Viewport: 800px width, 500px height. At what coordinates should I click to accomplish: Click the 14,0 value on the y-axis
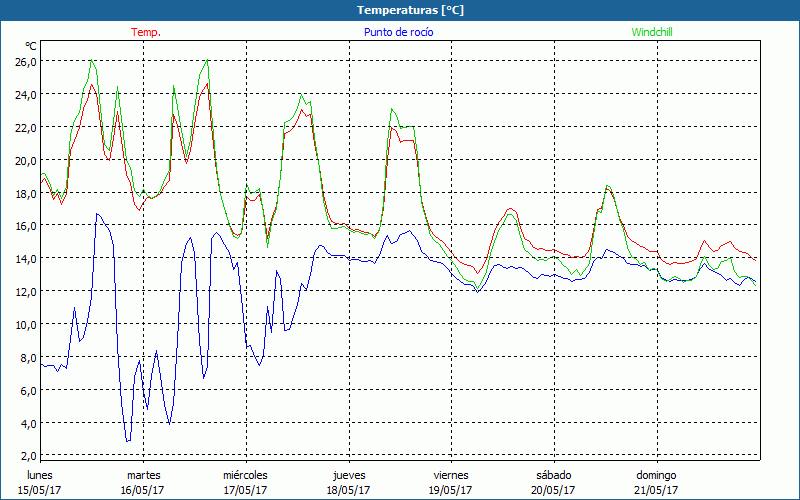(26, 258)
